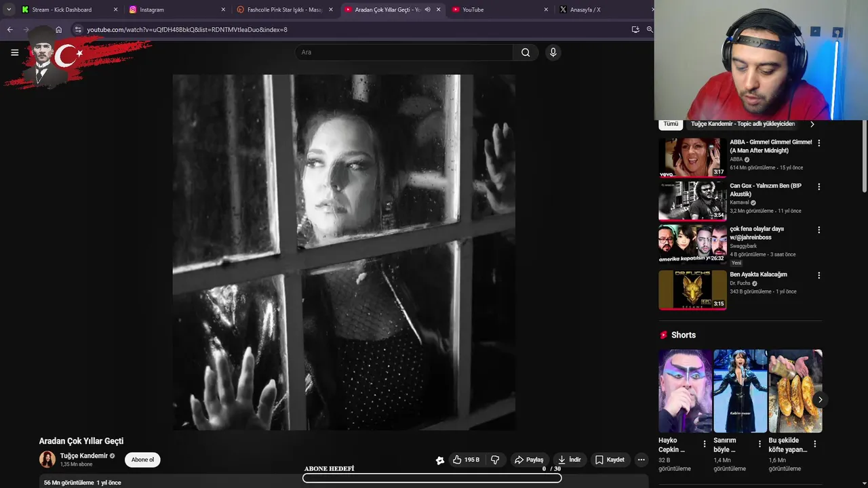Screen dimensions: 868x488
Task: Open options for Hayko Cepkin short
Action: click(704, 444)
